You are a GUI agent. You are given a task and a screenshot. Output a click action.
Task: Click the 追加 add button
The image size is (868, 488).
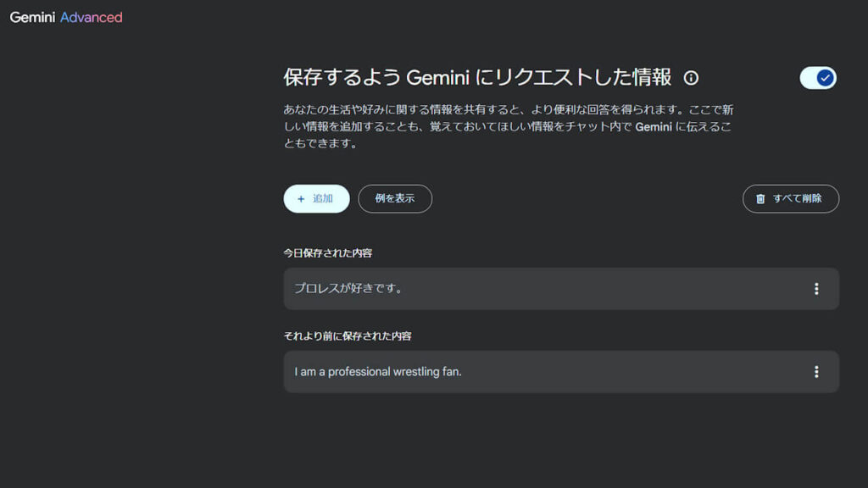[x=317, y=198]
